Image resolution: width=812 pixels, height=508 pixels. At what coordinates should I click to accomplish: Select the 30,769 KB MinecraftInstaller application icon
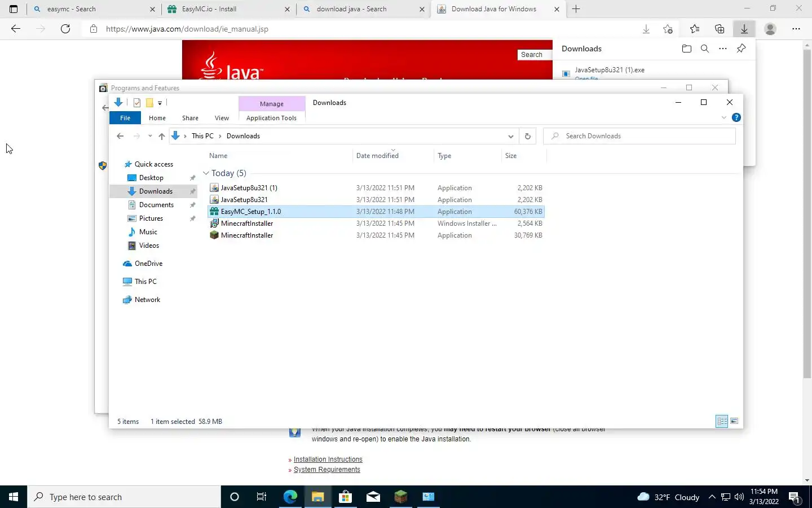[x=214, y=235]
